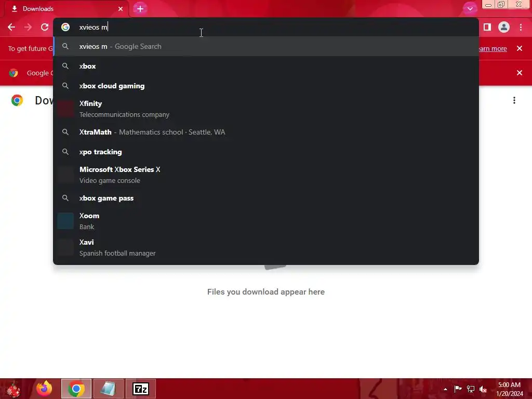Select the XtraMath suggestion

coord(266,132)
